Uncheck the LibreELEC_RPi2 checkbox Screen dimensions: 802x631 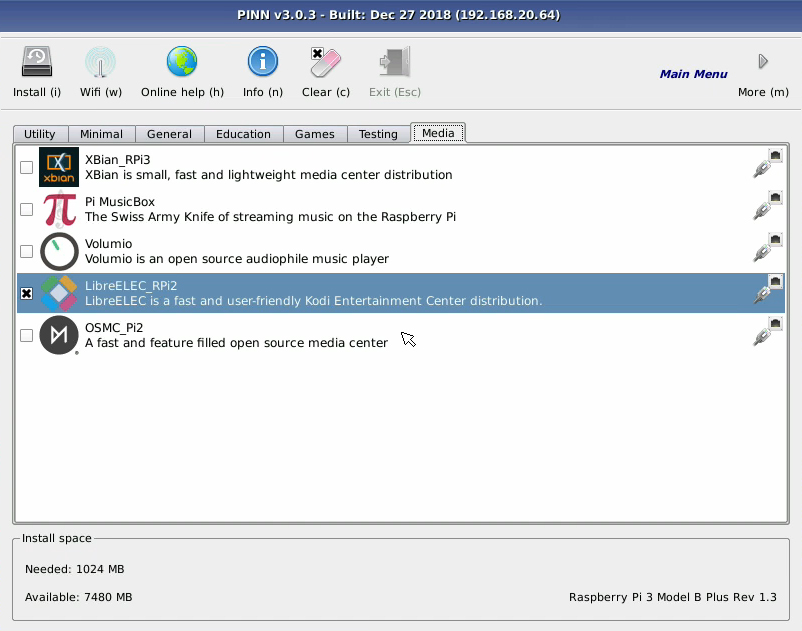point(27,293)
